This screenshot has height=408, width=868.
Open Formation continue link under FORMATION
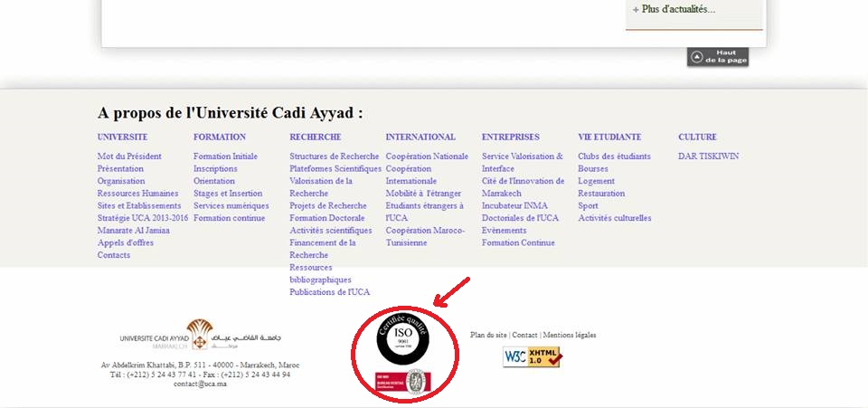(x=229, y=218)
